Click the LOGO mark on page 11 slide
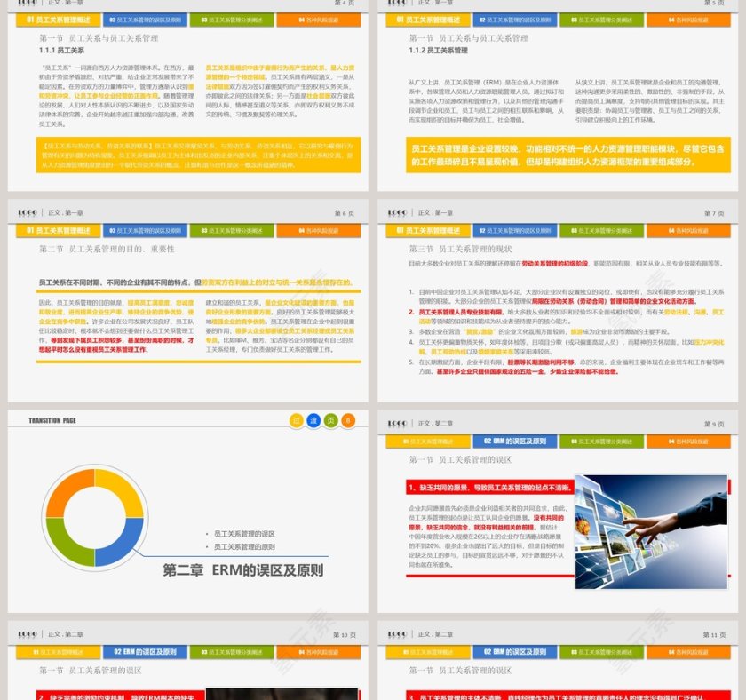This screenshot has height=700, width=746. [x=395, y=634]
